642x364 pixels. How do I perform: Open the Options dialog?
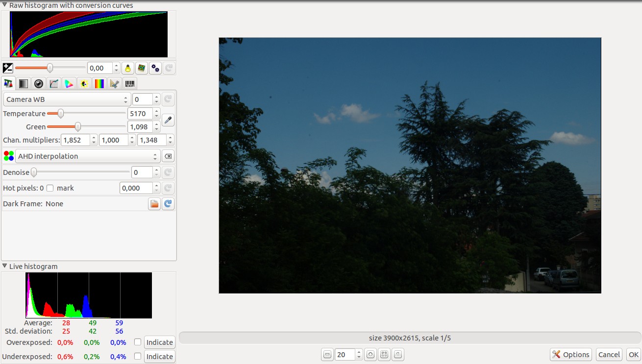coord(570,354)
